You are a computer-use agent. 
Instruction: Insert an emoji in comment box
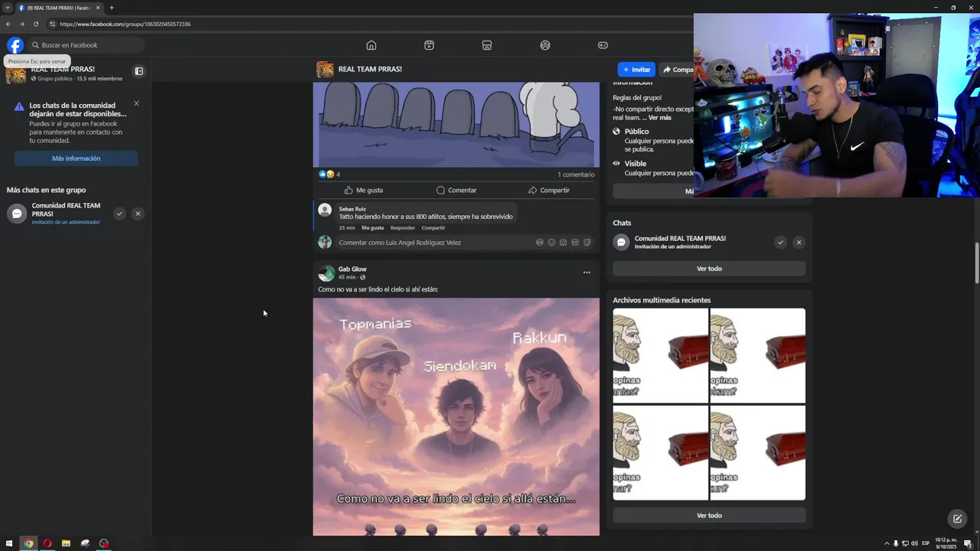pos(551,243)
